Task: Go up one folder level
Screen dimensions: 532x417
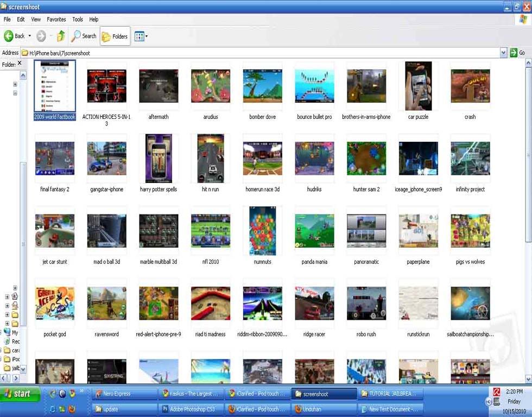Action: point(61,36)
